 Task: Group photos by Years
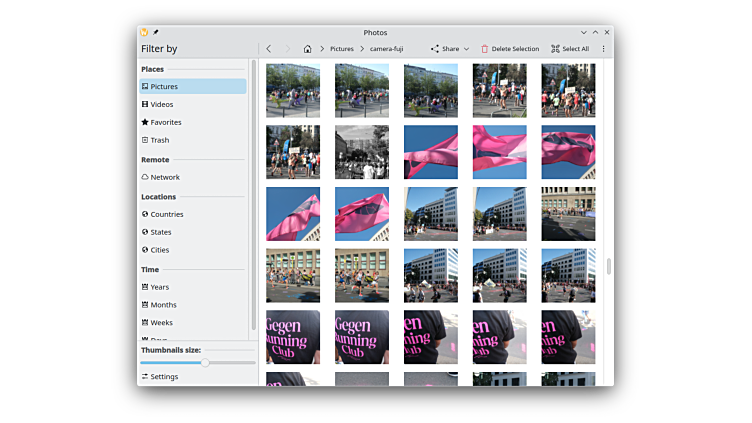click(159, 287)
